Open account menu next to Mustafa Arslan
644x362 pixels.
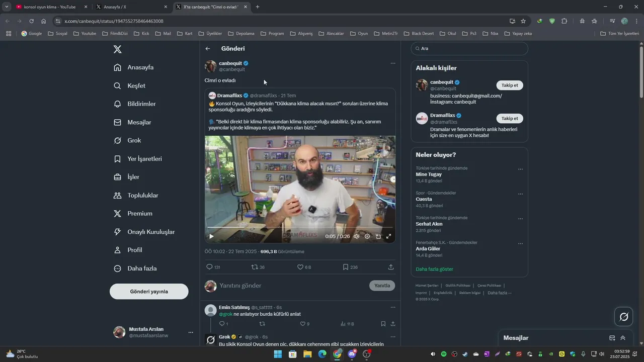pyautogui.click(x=191, y=332)
